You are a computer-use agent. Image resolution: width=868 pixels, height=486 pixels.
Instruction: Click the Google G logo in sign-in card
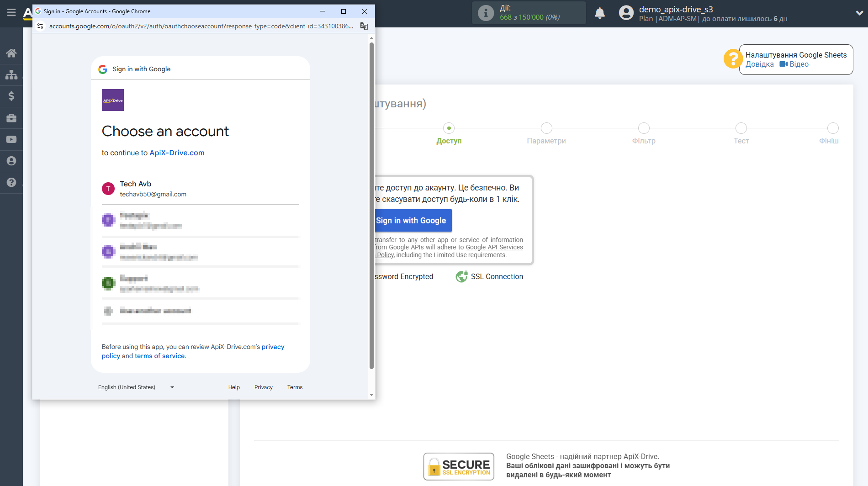[x=103, y=69]
